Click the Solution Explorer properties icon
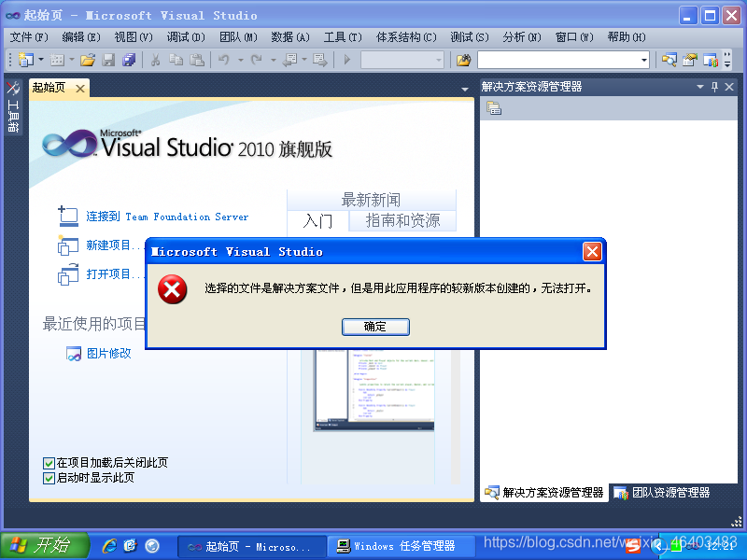The height and width of the screenshot is (560, 747). pyautogui.click(x=494, y=108)
